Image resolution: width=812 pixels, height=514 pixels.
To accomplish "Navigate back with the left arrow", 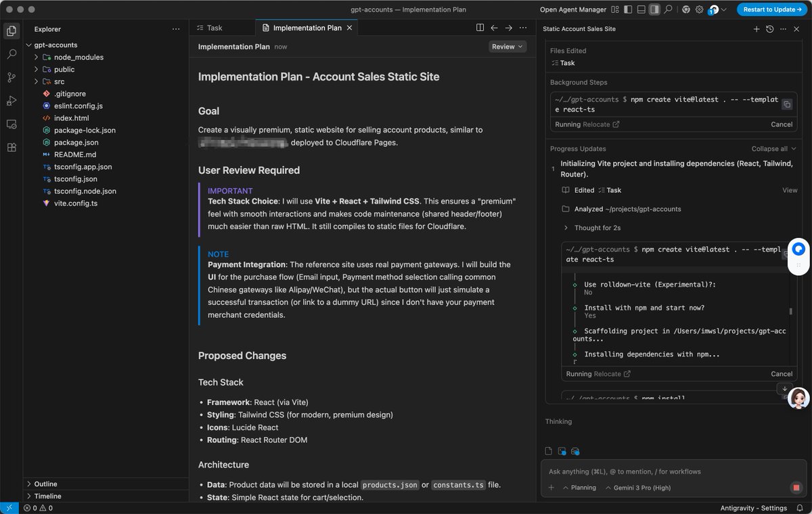I will 494,28.
